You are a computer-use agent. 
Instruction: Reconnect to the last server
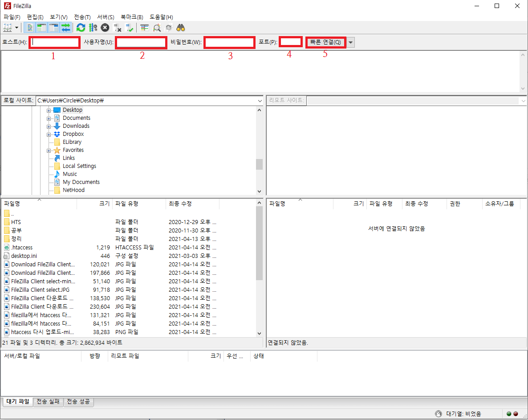[129, 28]
